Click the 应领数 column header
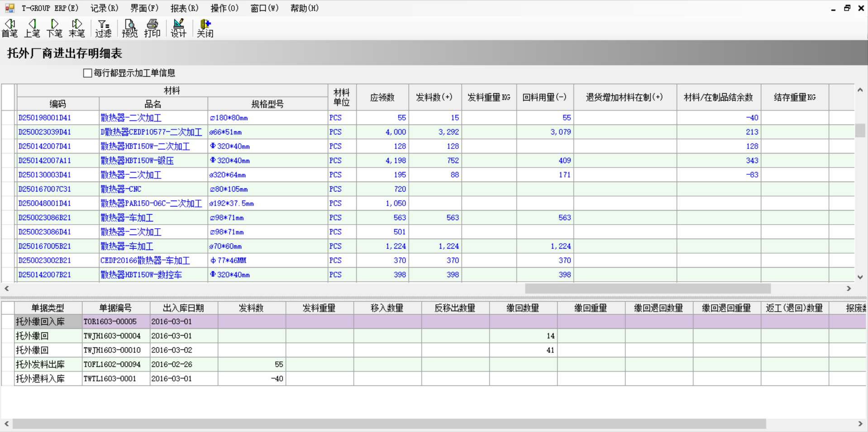Viewport: 868px width, 432px height. [x=382, y=97]
